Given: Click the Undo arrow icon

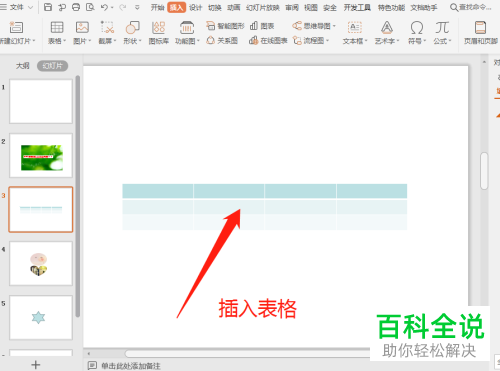Looking at the screenshot, I should pos(104,7).
